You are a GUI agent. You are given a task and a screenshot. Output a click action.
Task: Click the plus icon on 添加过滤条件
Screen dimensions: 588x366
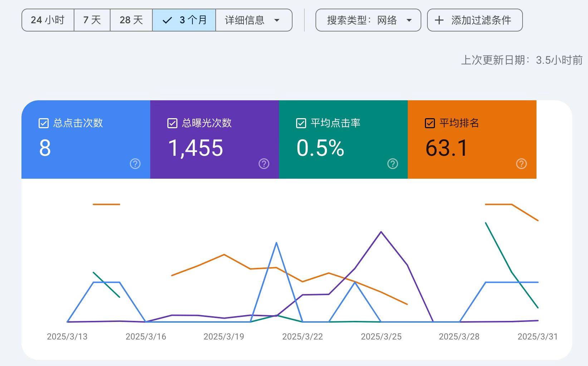pos(439,20)
